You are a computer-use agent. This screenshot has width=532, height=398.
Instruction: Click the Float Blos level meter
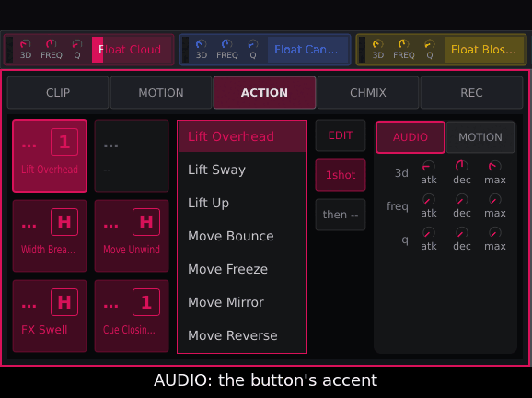(362, 50)
